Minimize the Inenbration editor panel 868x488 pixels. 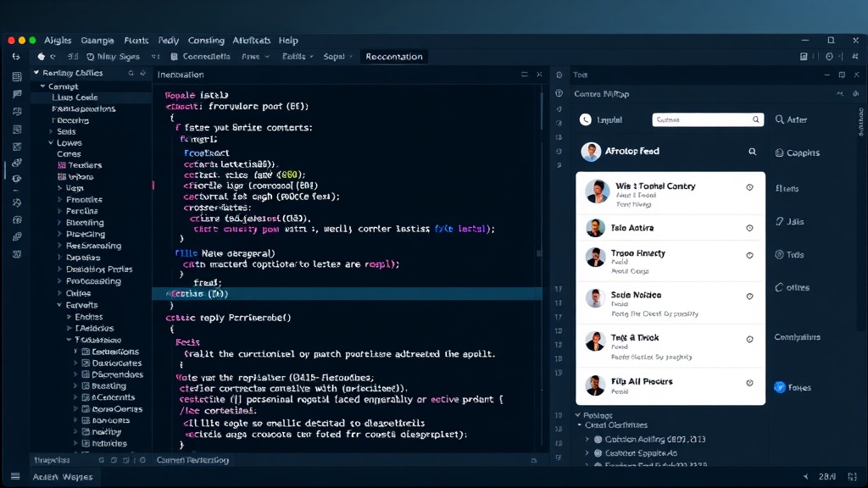[x=524, y=75]
